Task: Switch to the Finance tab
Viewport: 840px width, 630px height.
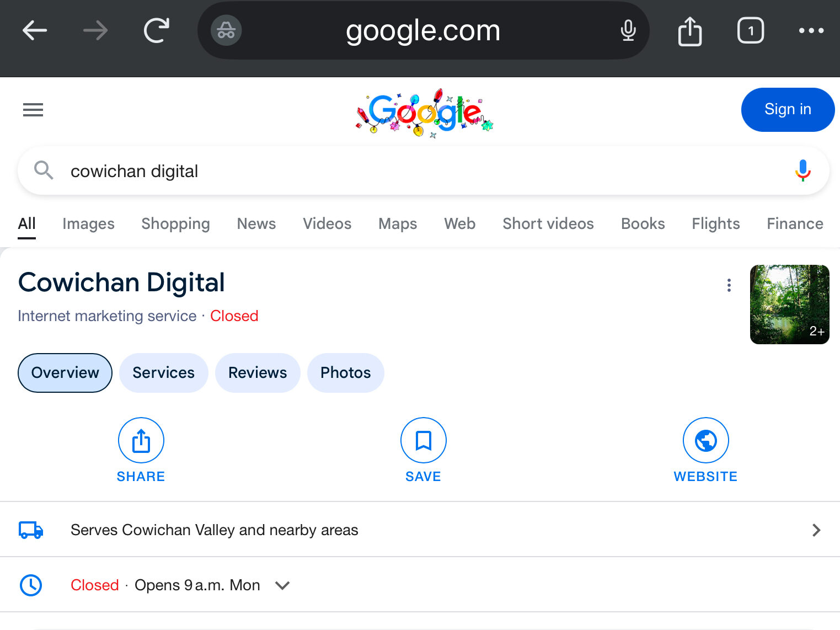Action: 795,223
